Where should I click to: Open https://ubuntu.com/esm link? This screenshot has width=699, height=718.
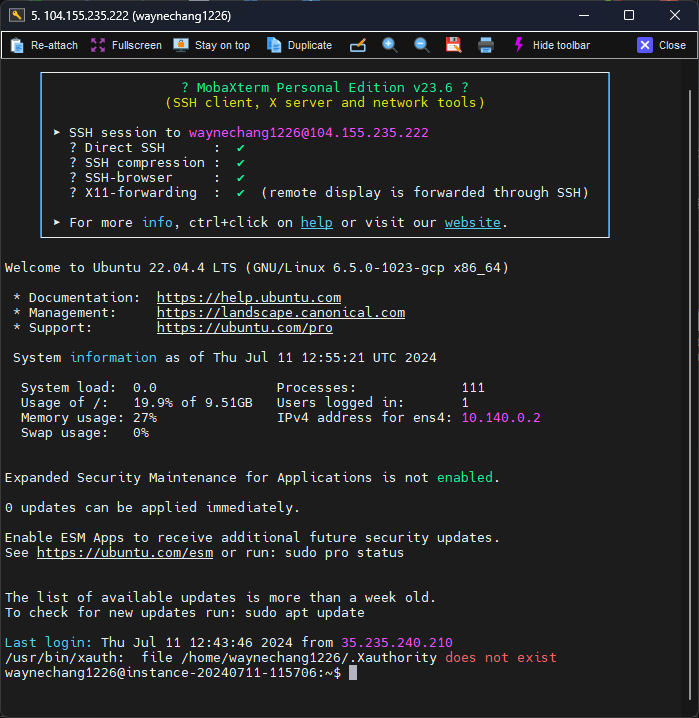pos(125,553)
